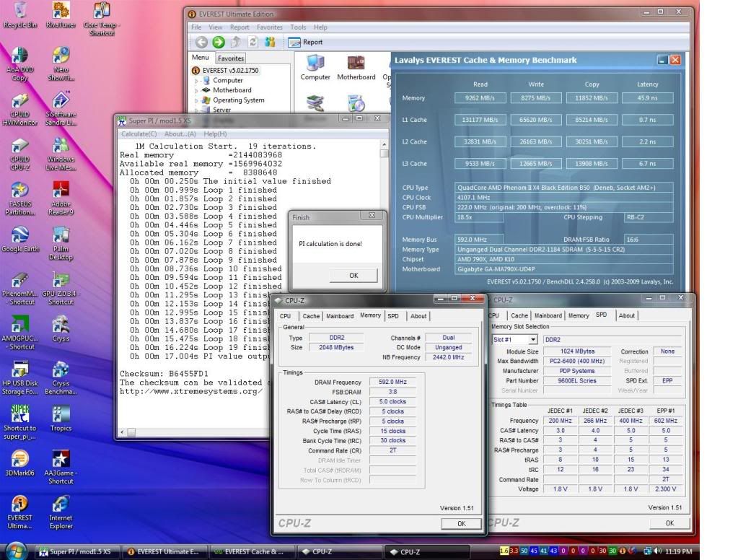
Task: Launch Crysis desktop icon
Action: 61,329
